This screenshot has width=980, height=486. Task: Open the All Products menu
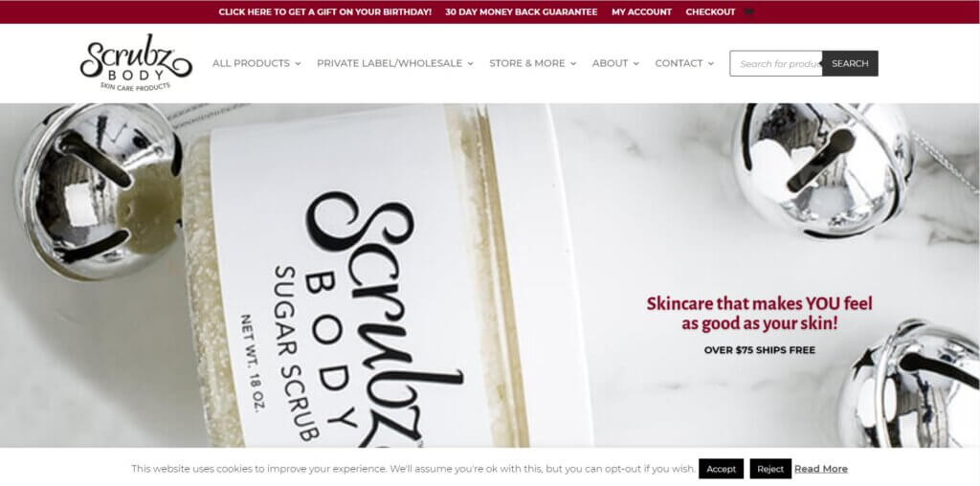point(251,63)
